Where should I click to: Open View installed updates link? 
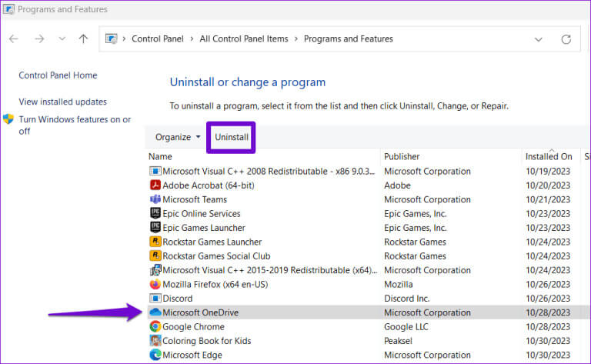62,102
